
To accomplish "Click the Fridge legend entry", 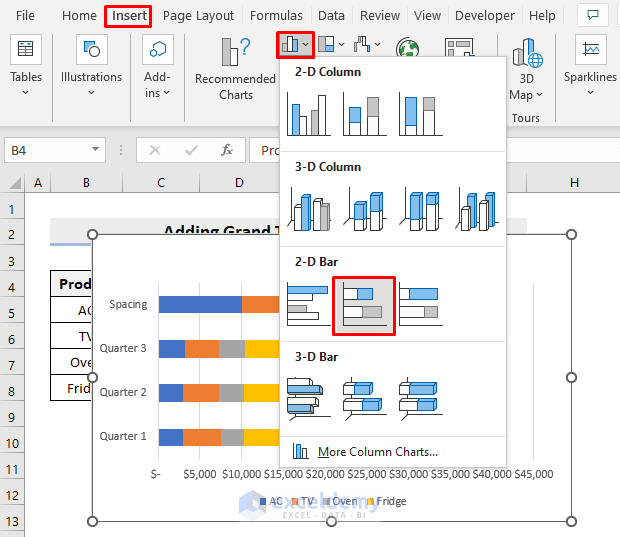I will click(x=387, y=501).
